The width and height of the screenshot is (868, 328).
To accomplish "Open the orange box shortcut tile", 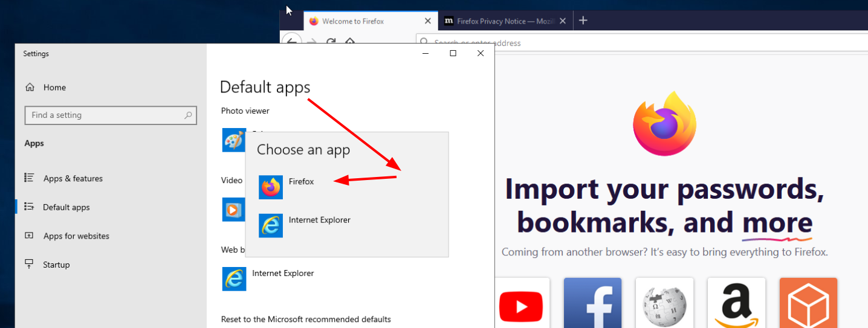I will (808, 303).
